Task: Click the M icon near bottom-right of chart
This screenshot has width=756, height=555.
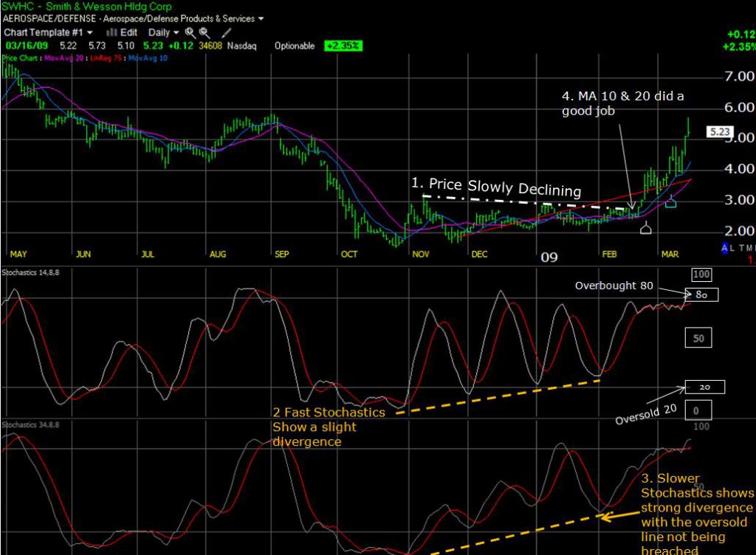Action: point(749,248)
